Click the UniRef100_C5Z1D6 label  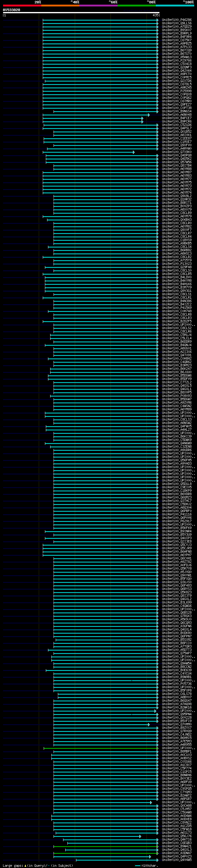(176, 125)
